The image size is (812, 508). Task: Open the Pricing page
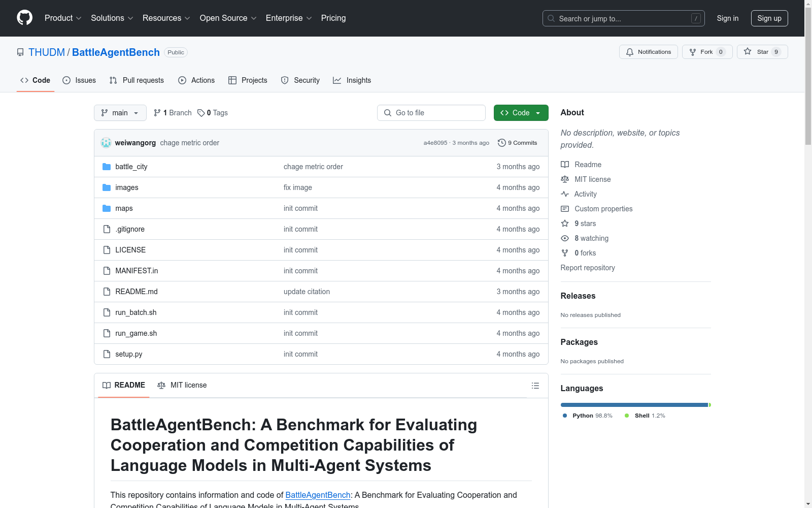coord(333,18)
